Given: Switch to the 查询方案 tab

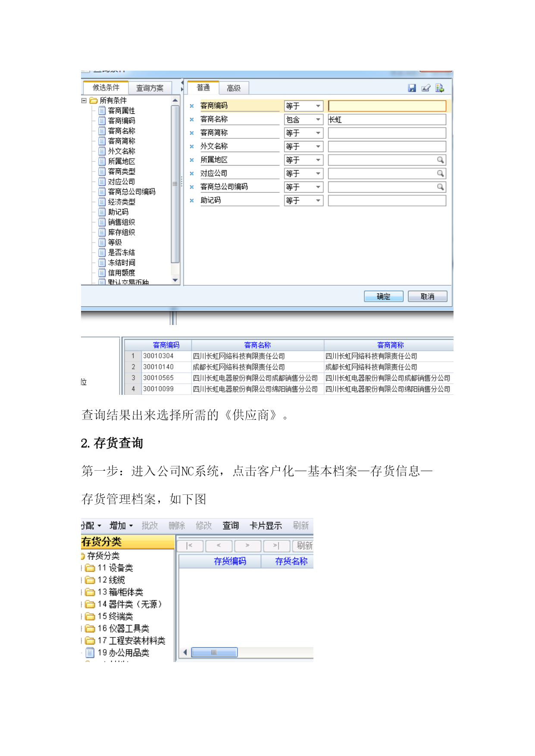Looking at the screenshot, I should click(150, 88).
